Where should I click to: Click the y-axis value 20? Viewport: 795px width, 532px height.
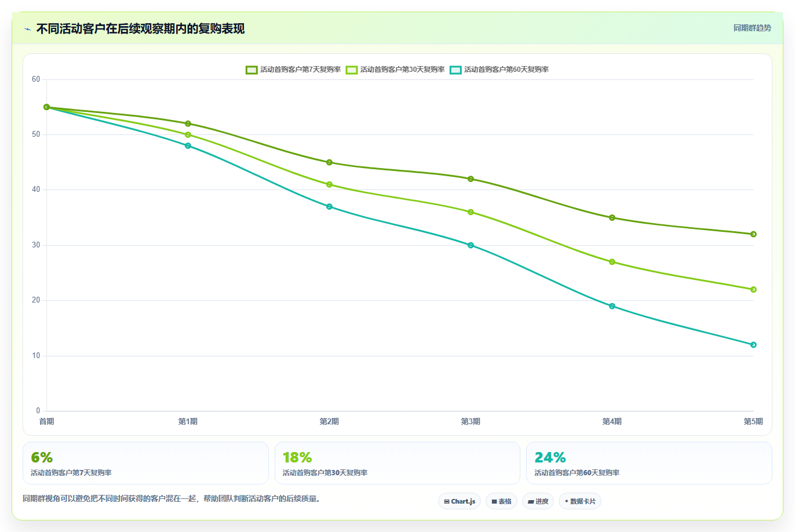click(36, 300)
